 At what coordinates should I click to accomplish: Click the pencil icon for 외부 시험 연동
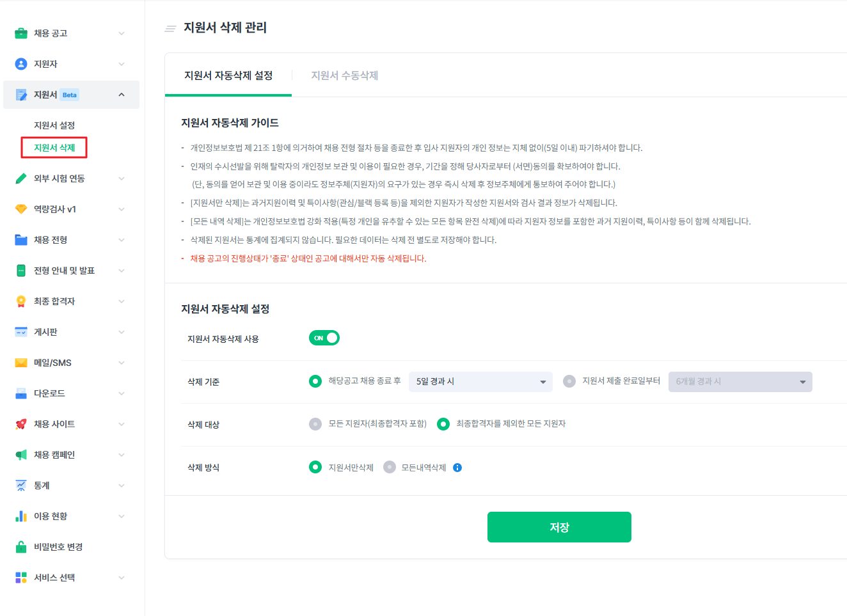pos(21,178)
